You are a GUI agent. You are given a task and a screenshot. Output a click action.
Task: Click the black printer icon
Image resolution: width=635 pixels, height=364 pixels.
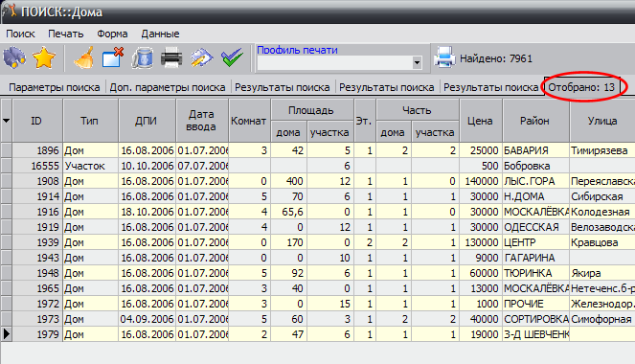pyautogui.click(x=171, y=57)
